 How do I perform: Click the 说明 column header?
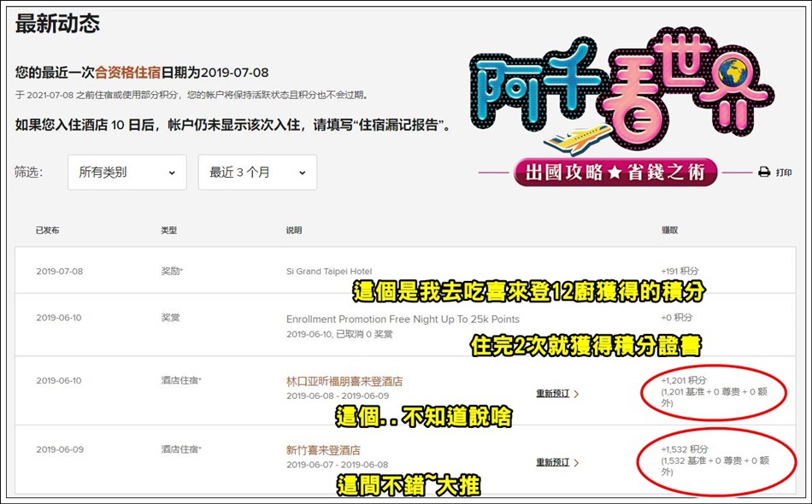click(294, 231)
